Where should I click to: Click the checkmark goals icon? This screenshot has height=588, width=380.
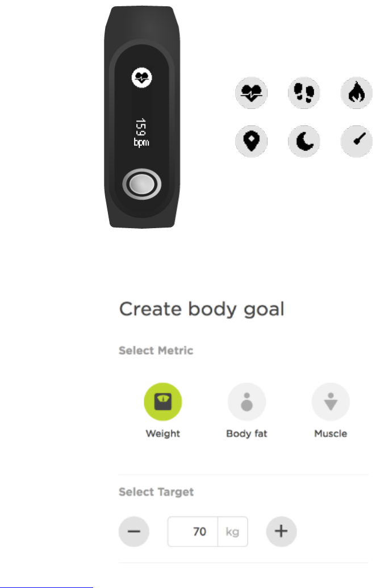pos(356,141)
